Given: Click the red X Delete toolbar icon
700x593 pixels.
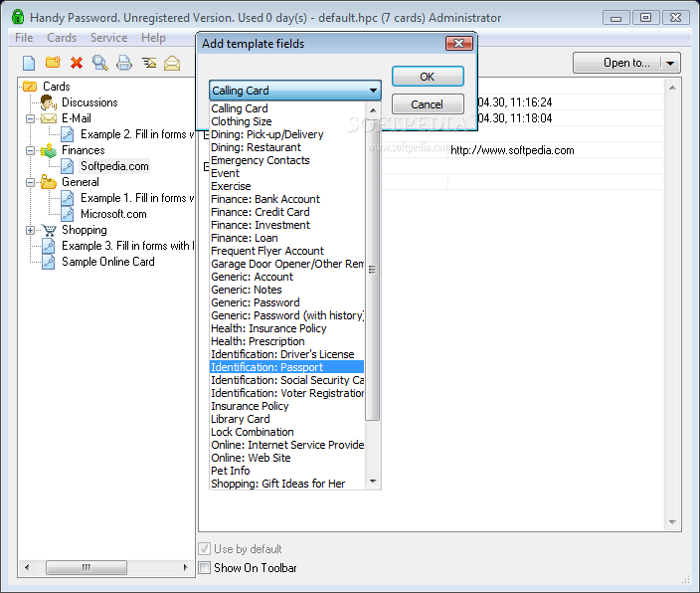Looking at the screenshot, I should point(77,63).
